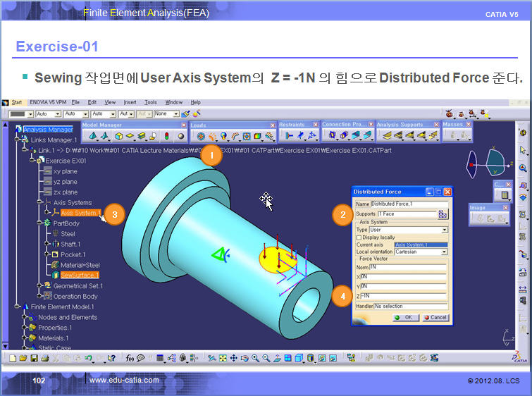Open the Insert menu
This screenshot has height=396, width=532.
pyautogui.click(x=130, y=102)
